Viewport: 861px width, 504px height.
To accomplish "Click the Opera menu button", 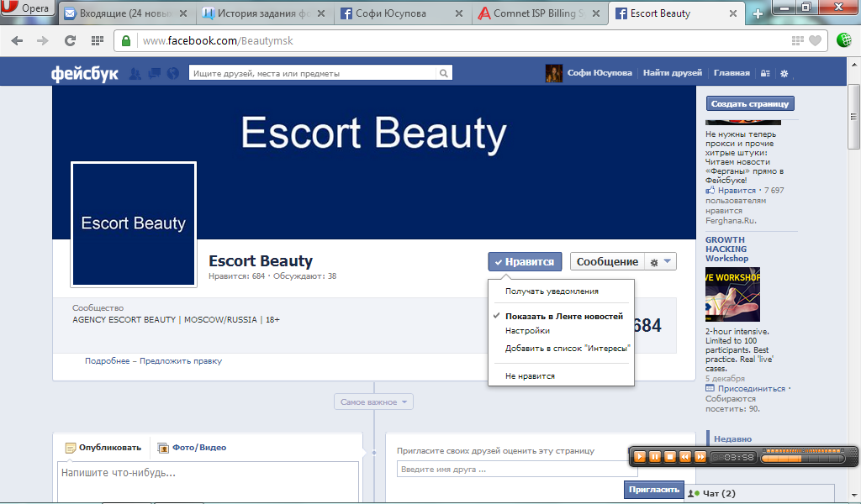I will tap(28, 8).
